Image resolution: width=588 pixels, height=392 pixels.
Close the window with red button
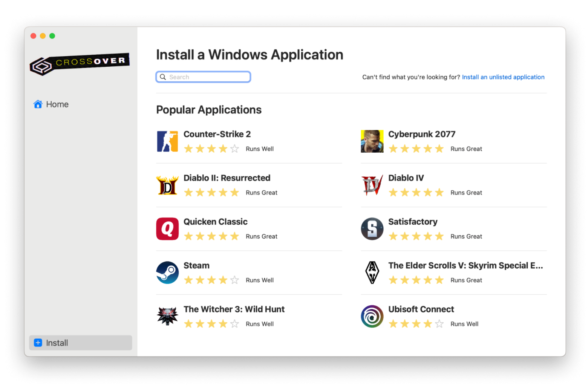[33, 36]
